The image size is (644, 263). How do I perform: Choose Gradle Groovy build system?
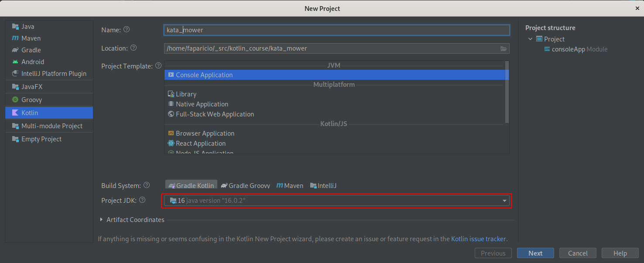[246, 185]
